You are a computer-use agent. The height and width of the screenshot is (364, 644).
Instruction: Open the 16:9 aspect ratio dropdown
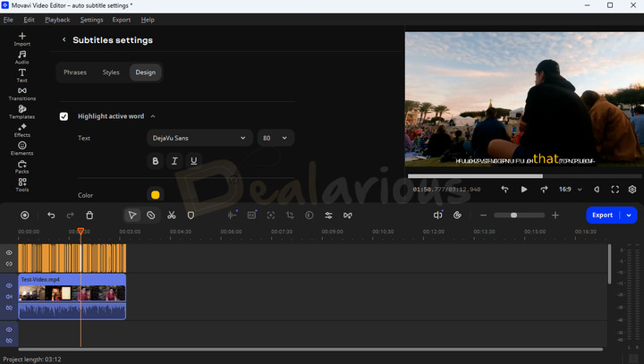(x=570, y=190)
